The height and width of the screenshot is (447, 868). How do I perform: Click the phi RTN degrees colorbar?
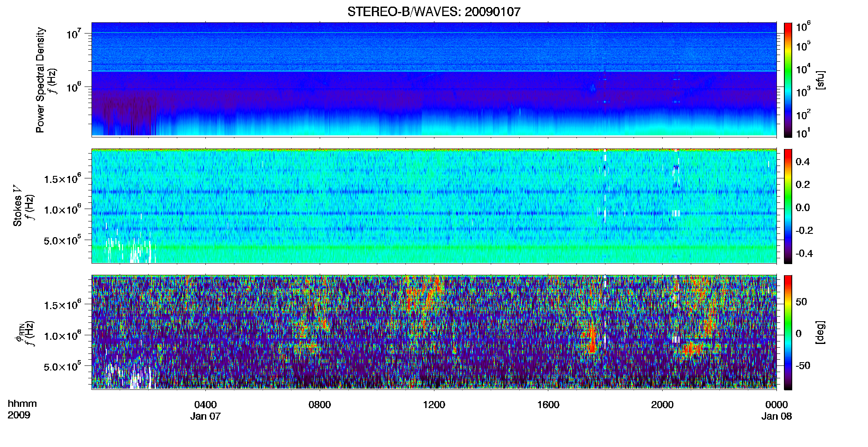pos(788,332)
